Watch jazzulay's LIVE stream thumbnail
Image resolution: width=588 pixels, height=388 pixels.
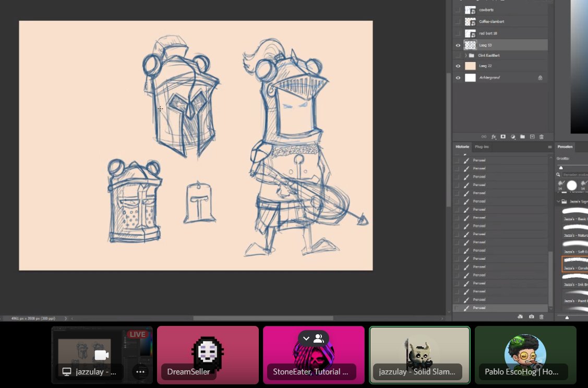(x=102, y=355)
